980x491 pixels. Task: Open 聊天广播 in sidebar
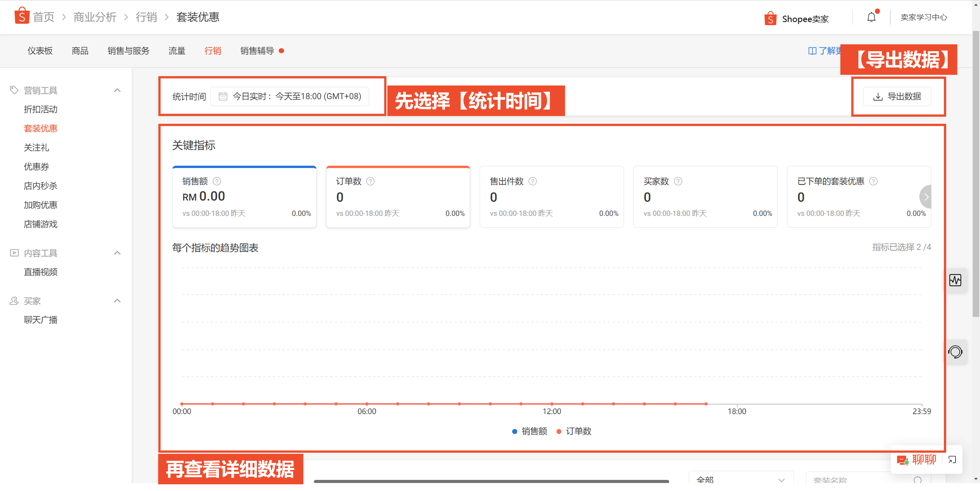[x=40, y=320]
